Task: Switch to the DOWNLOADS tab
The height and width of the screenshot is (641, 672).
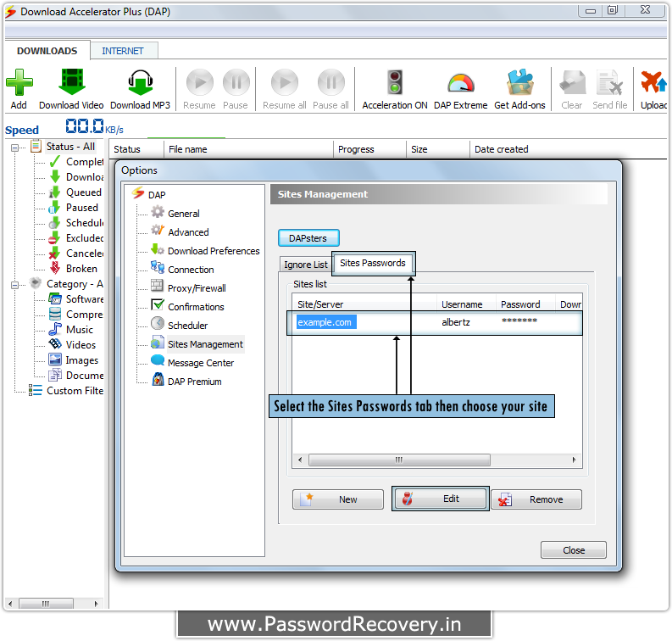Action: coord(47,51)
